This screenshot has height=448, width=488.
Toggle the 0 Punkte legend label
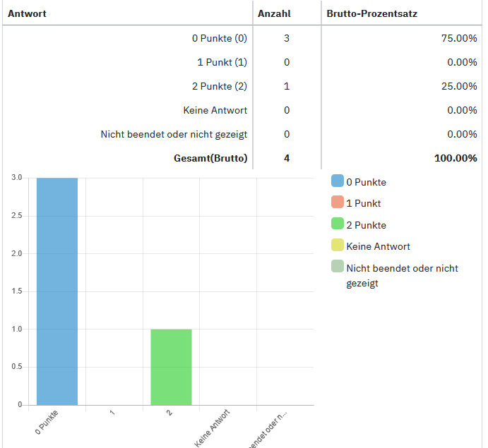coord(366,182)
